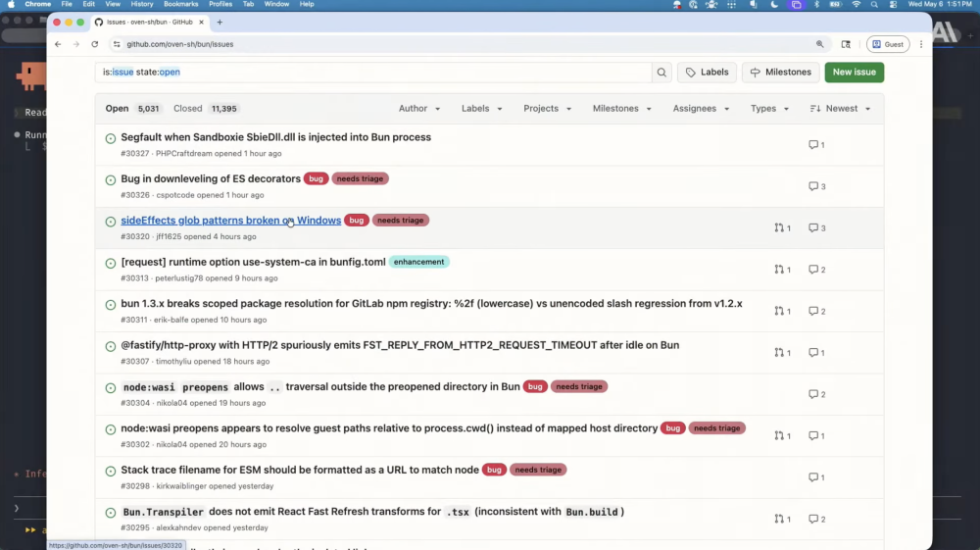The image size is (980, 550).
Task: Click the site information icon in address bar
Action: point(117,44)
